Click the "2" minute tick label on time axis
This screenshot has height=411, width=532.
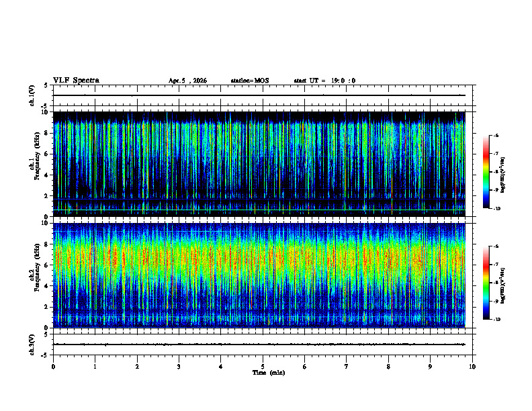137,367
